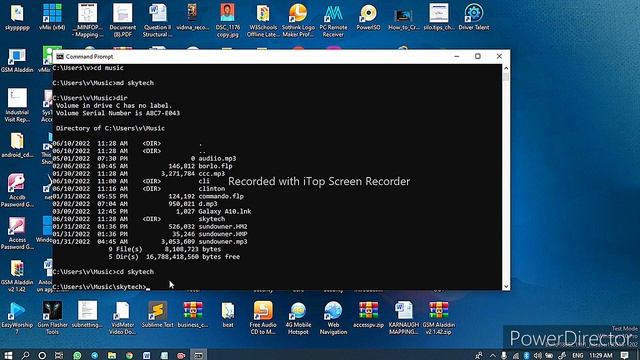
Task: Open GSM Aladdin v2 1.42.zip archive
Action: [438, 318]
